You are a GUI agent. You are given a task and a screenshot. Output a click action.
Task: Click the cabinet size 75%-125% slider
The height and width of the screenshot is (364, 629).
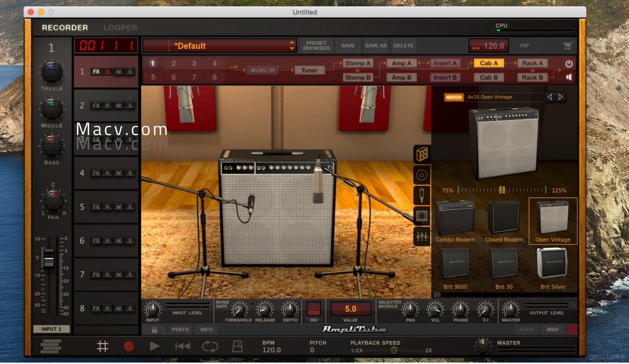(502, 190)
